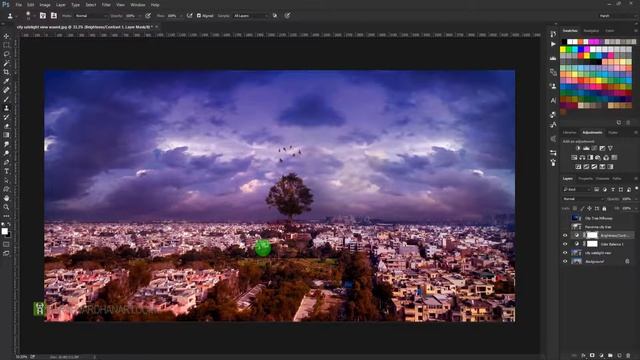
Task: Create new layer icon at panel bottom
Action: click(619, 356)
